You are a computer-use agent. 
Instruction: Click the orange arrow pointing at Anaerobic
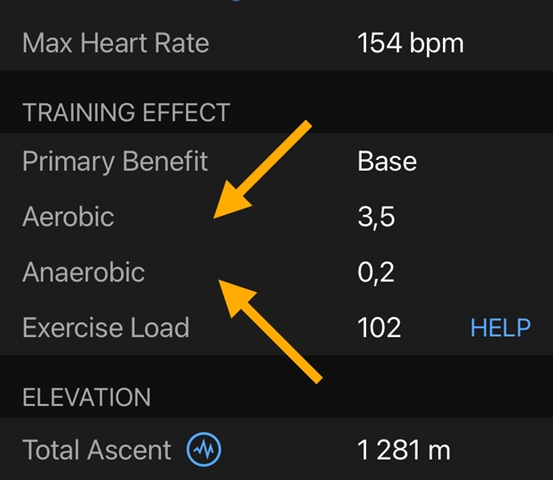271,332
